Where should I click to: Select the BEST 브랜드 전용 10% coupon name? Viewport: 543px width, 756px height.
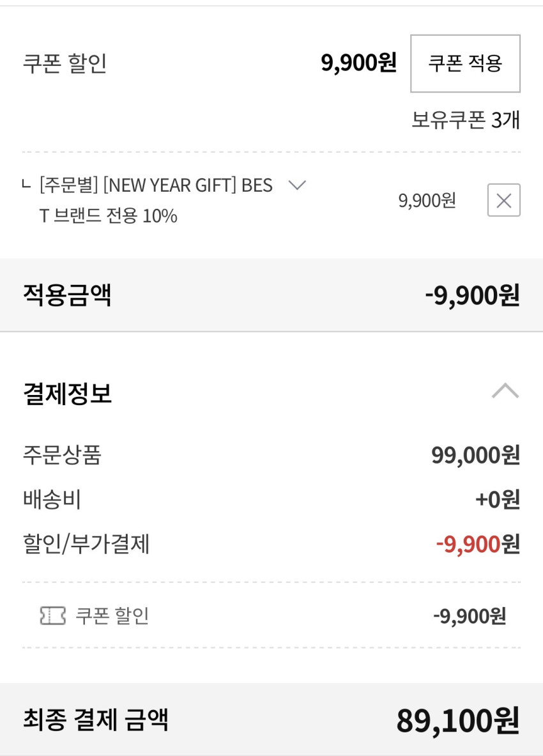[156, 201]
